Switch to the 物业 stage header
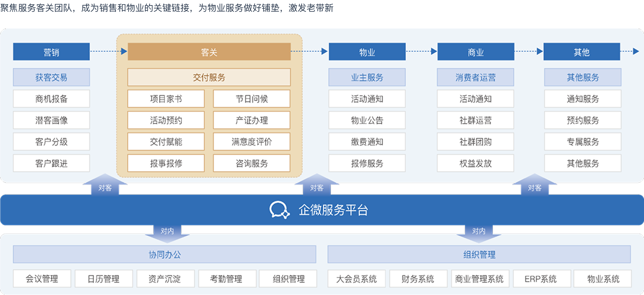The image size is (644, 295). [x=367, y=52]
